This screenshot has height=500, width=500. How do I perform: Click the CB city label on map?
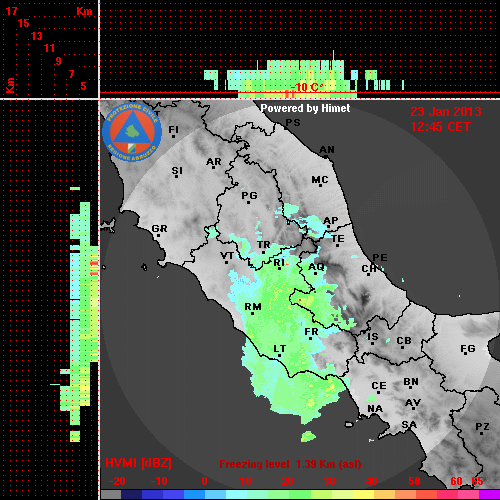tap(404, 341)
